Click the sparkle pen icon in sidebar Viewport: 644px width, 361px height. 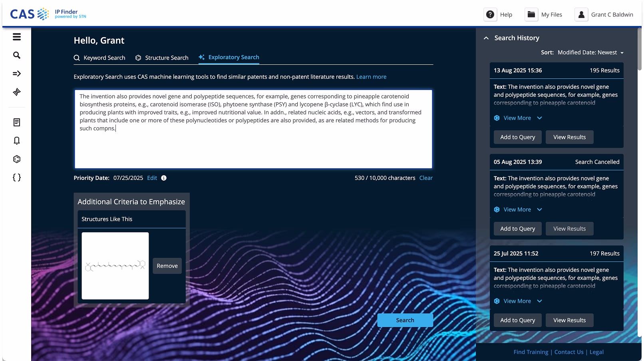click(17, 92)
